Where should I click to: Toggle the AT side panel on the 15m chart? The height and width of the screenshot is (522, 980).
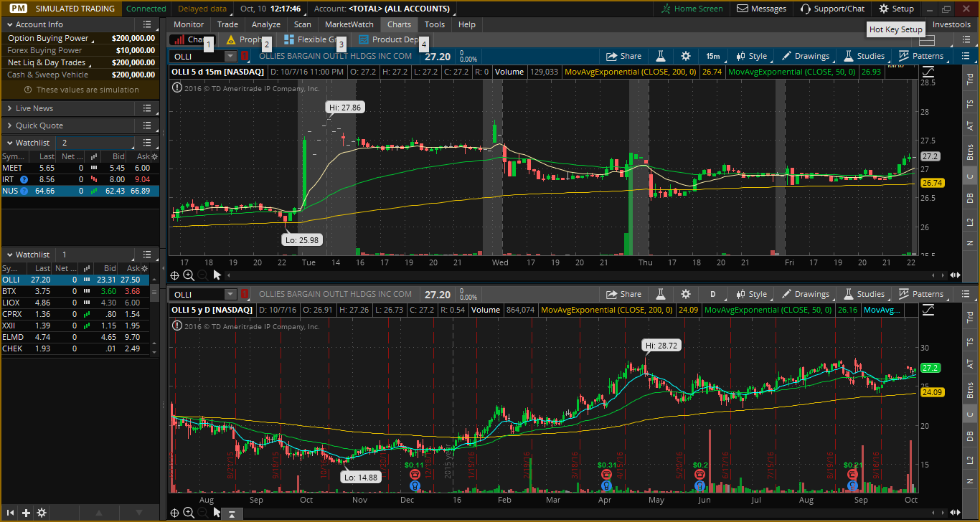click(x=970, y=126)
